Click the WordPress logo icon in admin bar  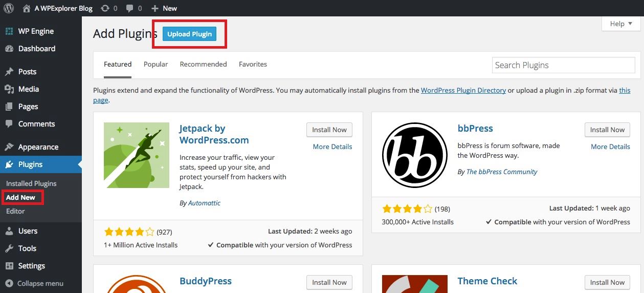pyautogui.click(x=9, y=8)
